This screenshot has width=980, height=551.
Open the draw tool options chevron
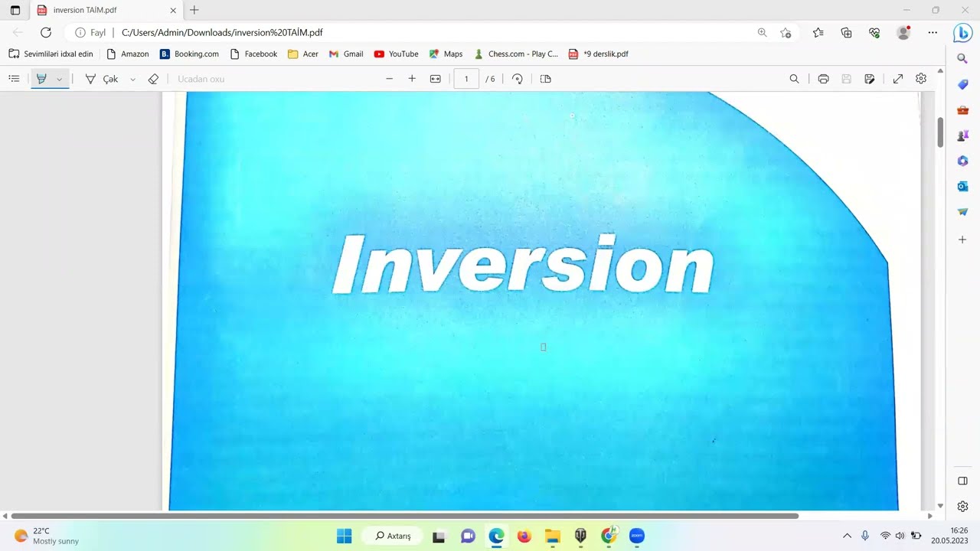pos(132,79)
